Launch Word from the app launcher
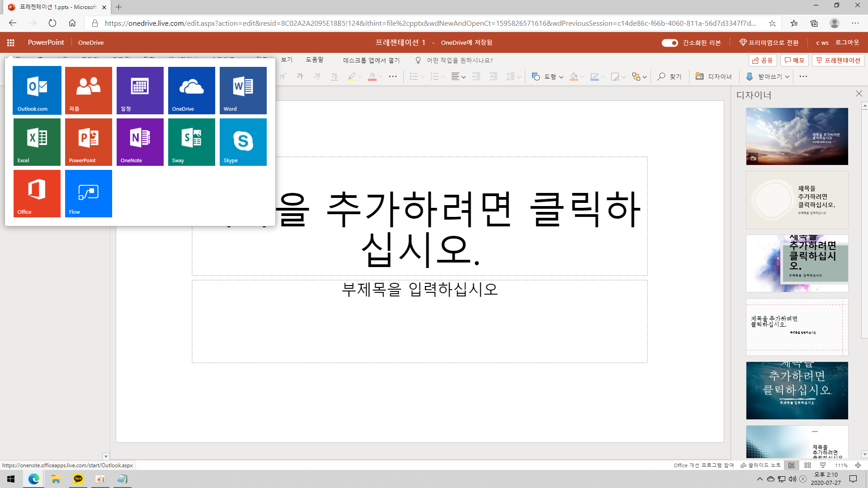This screenshot has width=868, height=488. tap(243, 90)
